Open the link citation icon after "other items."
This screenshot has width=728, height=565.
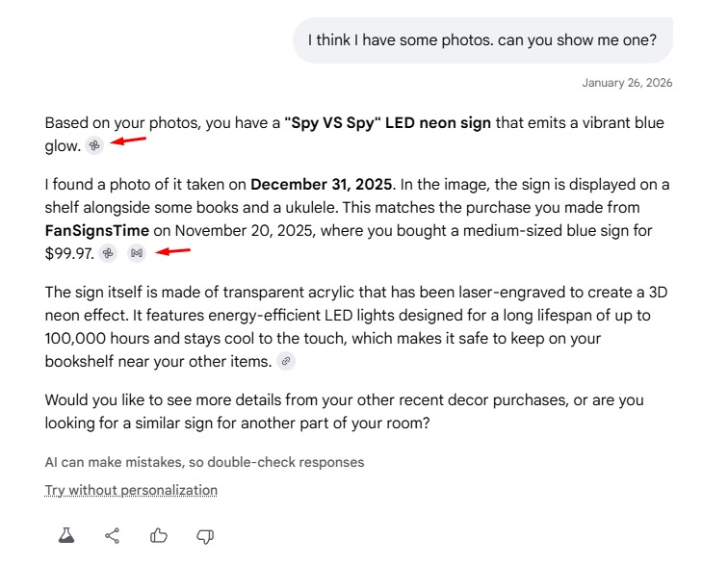(285, 361)
